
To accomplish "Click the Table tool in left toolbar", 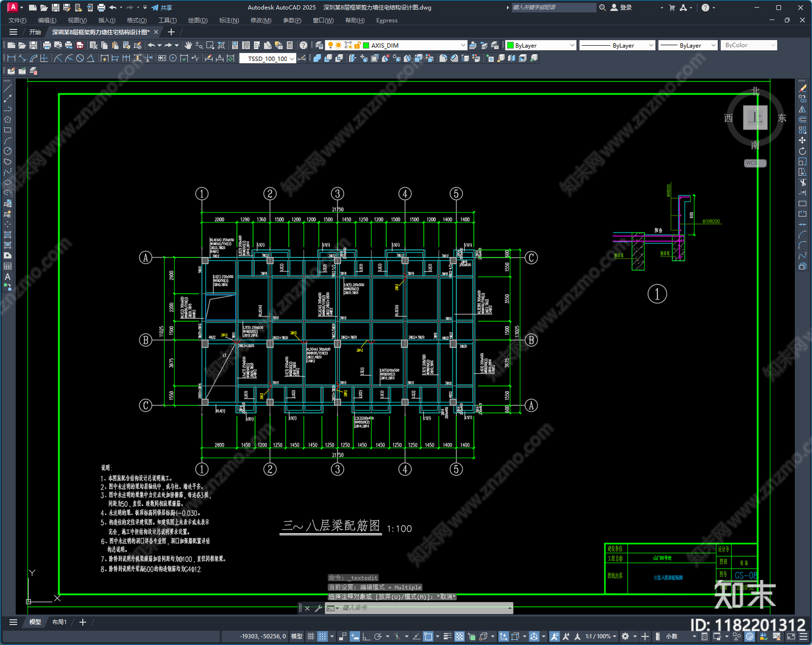I will [8, 266].
